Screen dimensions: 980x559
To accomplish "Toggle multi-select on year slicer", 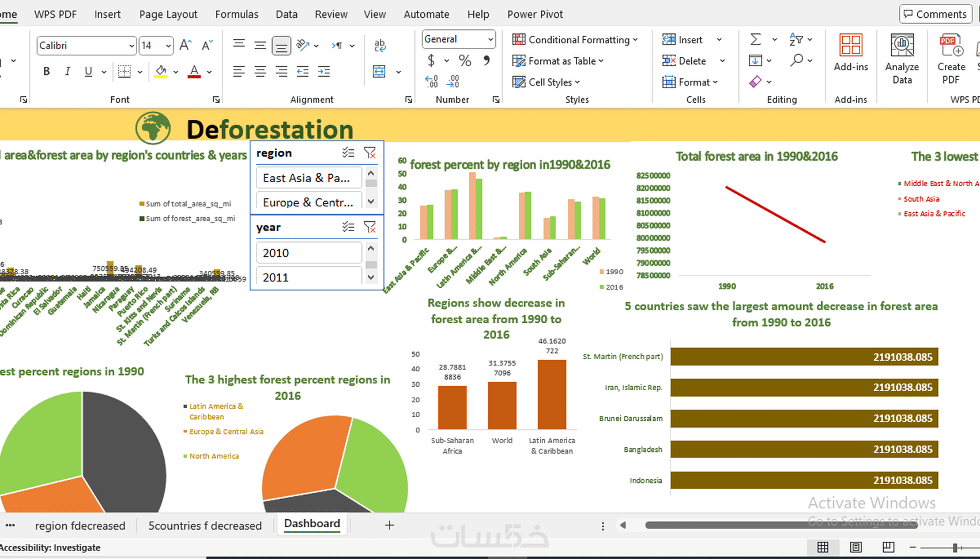I will pos(348,227).
